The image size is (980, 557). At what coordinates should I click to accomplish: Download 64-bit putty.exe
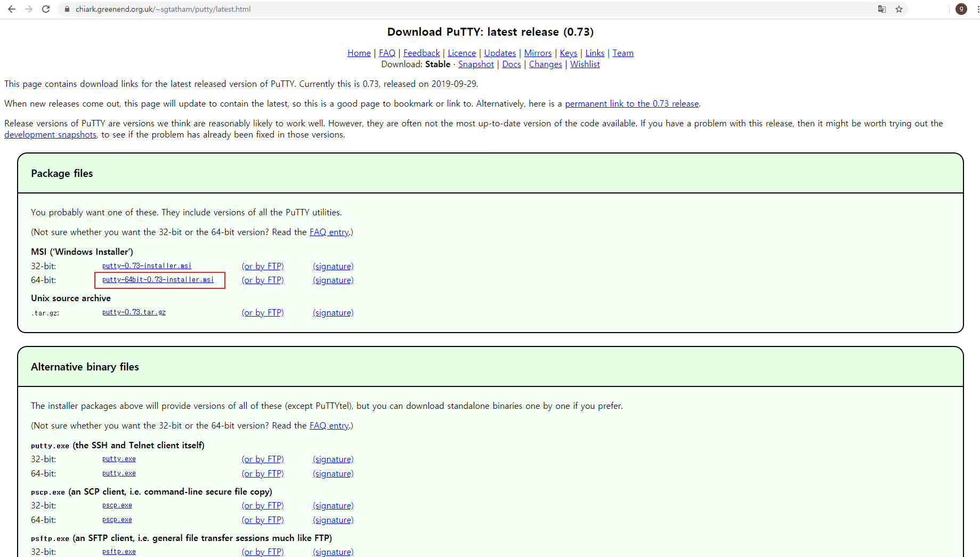(119, 473)
